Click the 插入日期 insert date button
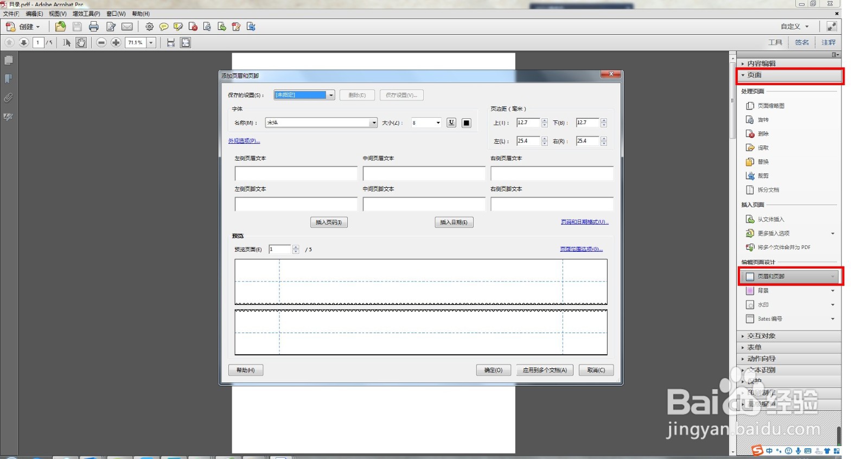868x459 pixels. point(454,222)
